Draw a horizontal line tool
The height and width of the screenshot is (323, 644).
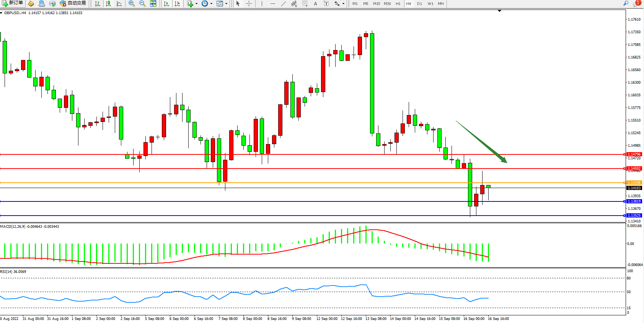coord(272,3)
